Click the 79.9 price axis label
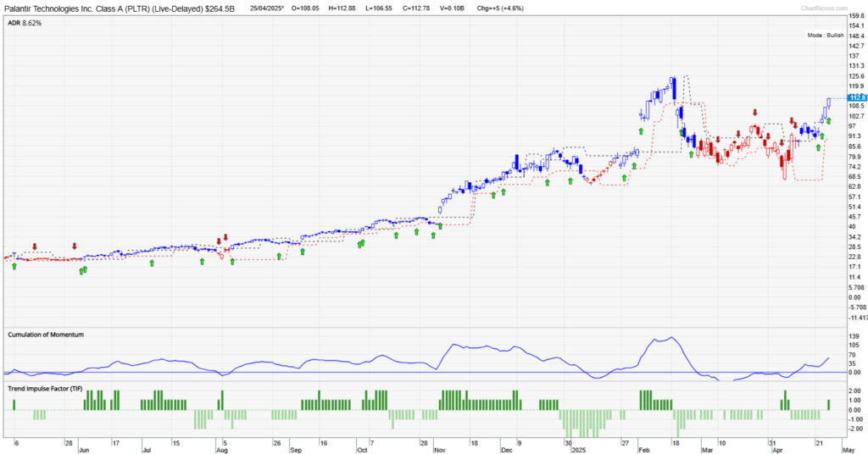The width and height of the screenshot is (868, 454). (x=855, y=157)
